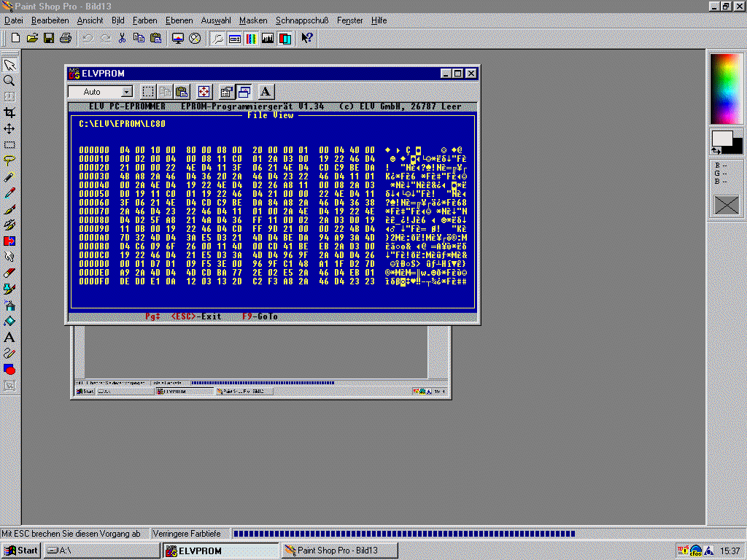
Task: Toggle the Tool Palette visibility
Action: pyautogui.click(x=217, y=38)
